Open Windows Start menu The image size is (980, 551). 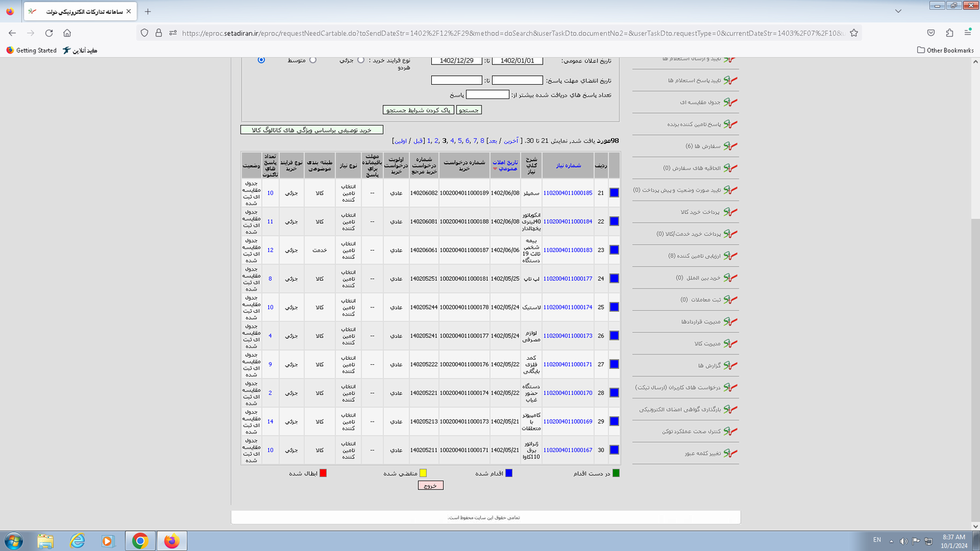(14, 541)
